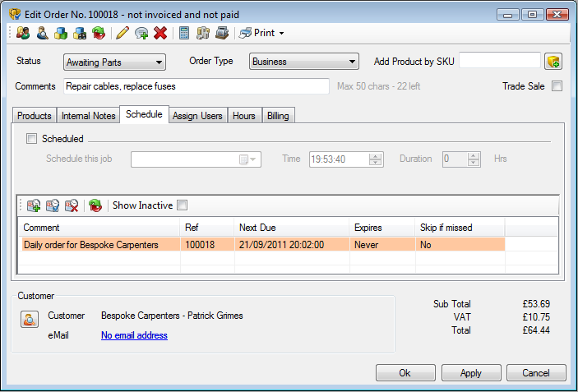Image resolution: width=578 pixels, height=392 pixels.
Task: Click the pencil edit icon
Action: pos(123,33)
